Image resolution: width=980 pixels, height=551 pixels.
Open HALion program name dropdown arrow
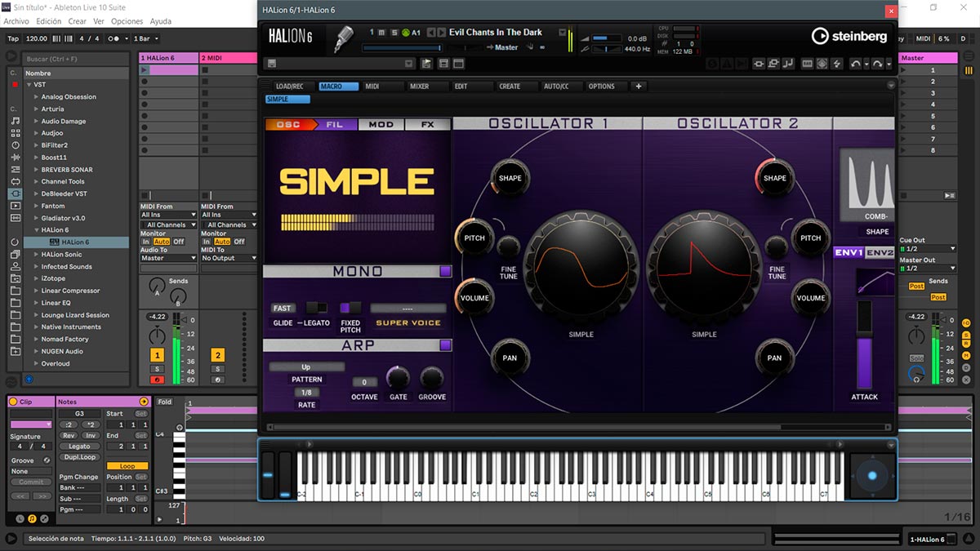click(562, 33)
